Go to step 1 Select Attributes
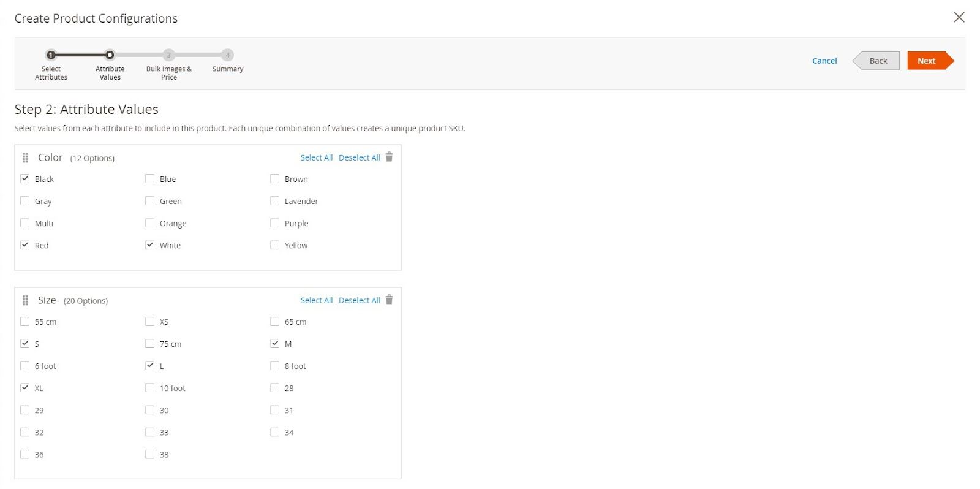The image size is (980, 489). tap(51, 55)
